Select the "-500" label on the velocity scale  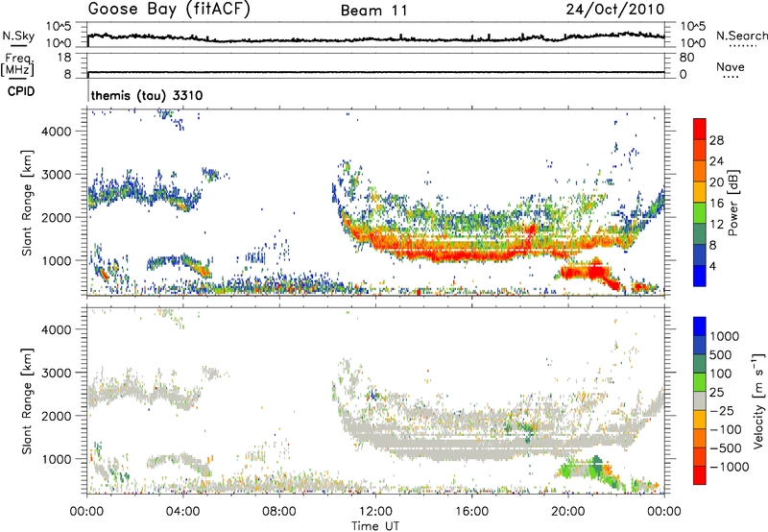coord(725,448)
